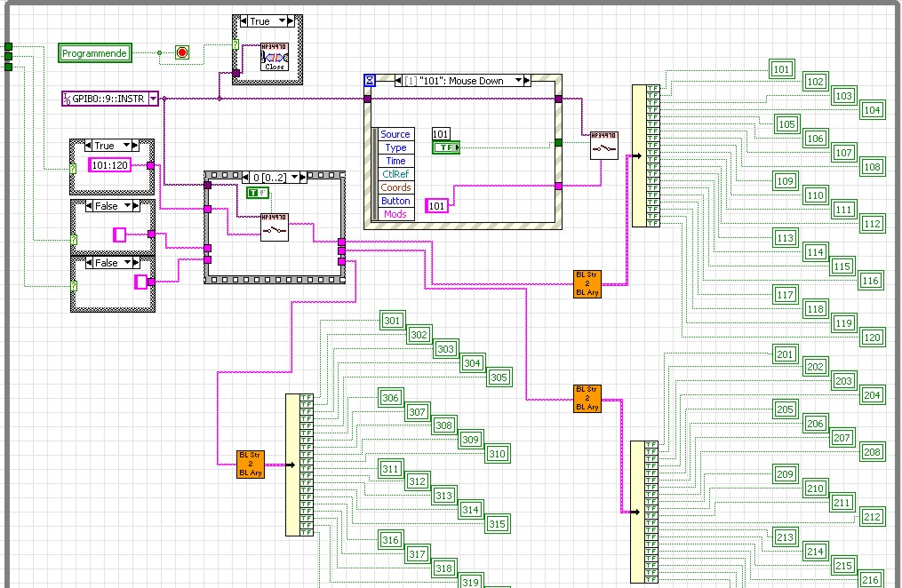Go to next event case with the right arrow

click(x=527, y=81)
